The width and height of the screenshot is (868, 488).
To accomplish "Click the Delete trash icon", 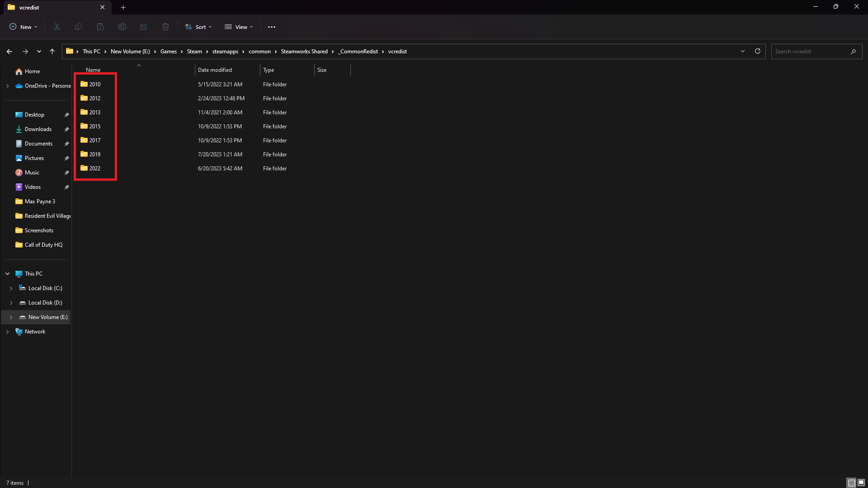I will [x=165, y=27].
